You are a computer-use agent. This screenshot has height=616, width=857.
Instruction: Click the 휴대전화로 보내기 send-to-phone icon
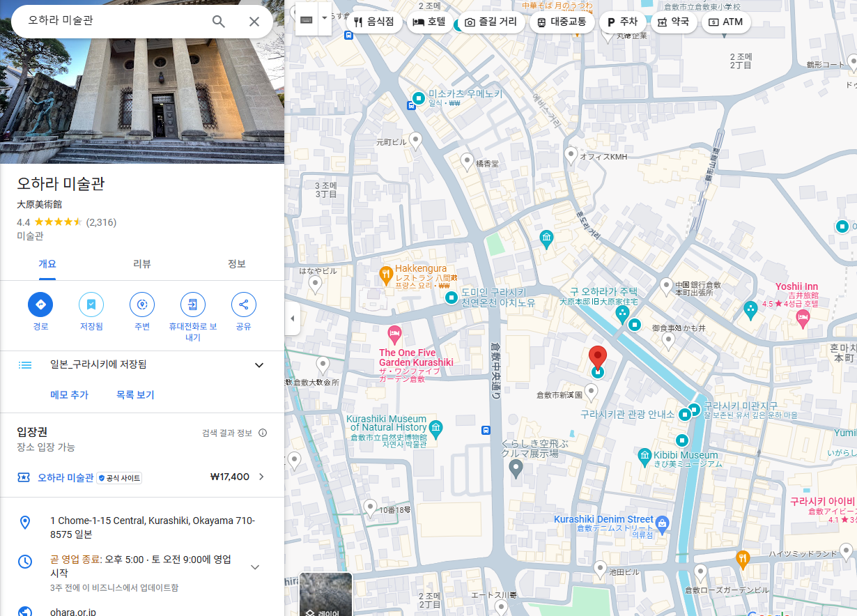coord(193,305)
